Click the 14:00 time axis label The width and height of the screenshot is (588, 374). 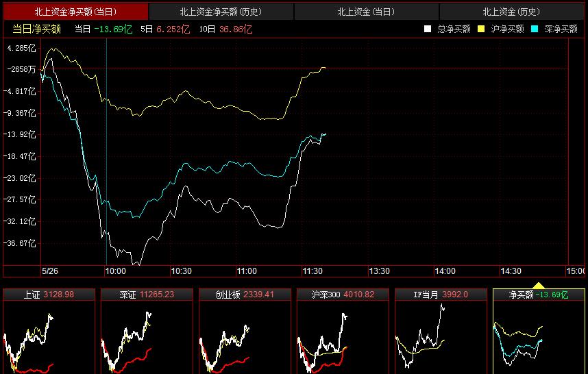pos(445,271)
